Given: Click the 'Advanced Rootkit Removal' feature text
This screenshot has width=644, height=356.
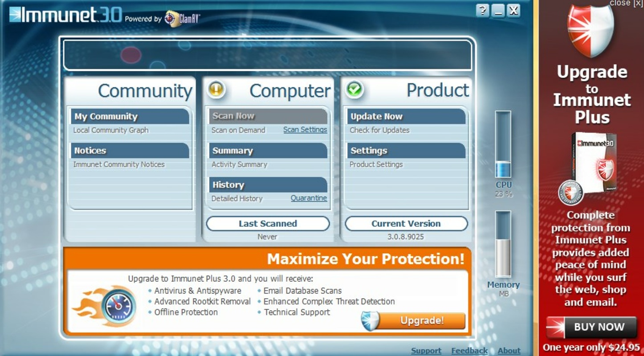Looking at the screenshot, I should pyautogui.click(x=203, y=301).
